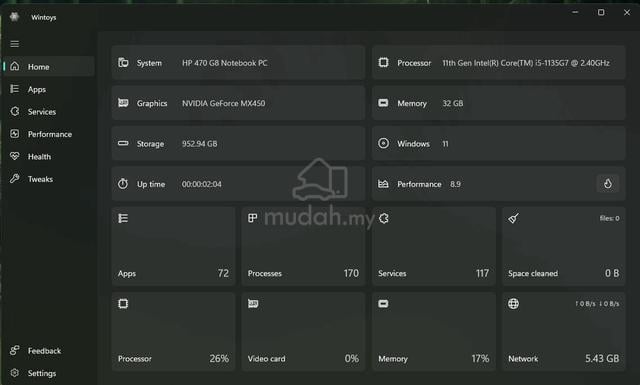This screenshot has width=640, height=385.
Task: Click the Processor chip icon in info row
Action: pos(383,62)
